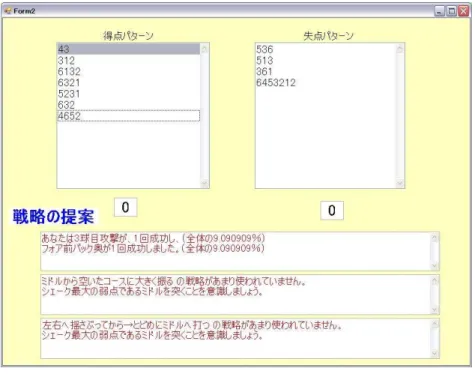
Task: Click the text box starting with あなたは3球目攻撃が
Action: click(x=240, y=251)
